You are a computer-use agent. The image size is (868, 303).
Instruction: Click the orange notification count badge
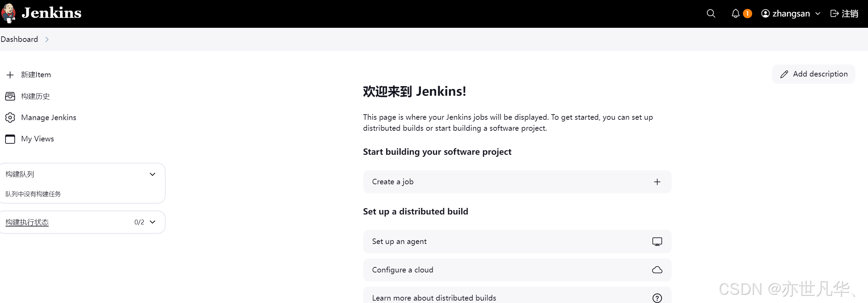[747, 13]
